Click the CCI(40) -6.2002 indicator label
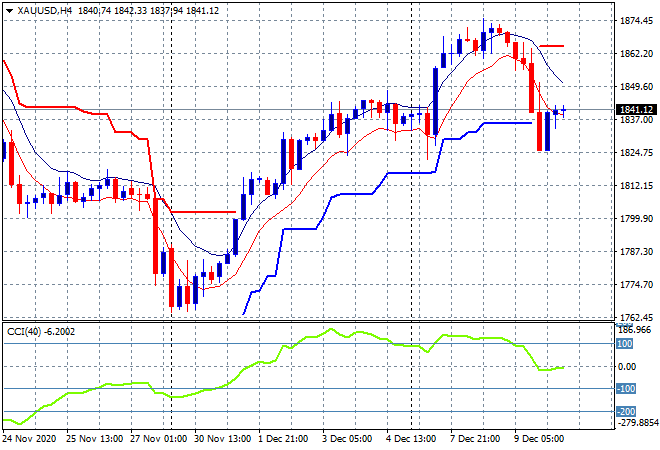Screen dimensions: 660x450 point(41,332)
